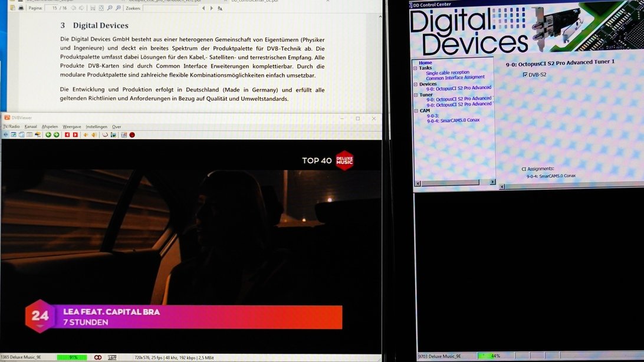
Task: Click the green next channel arrow
Action: (x=56, y=135)
